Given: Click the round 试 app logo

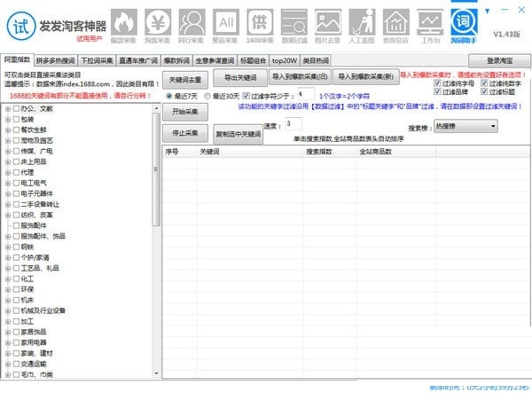Looking at the screenshot, I should tap(21, 26).
